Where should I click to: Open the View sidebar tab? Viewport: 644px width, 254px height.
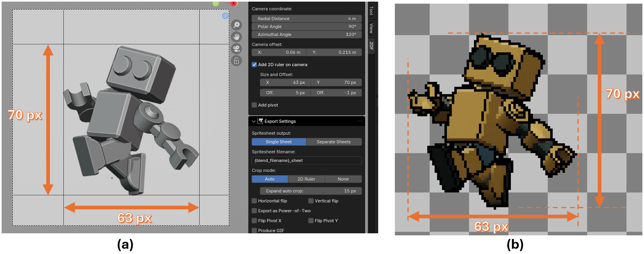click(371, 28)
